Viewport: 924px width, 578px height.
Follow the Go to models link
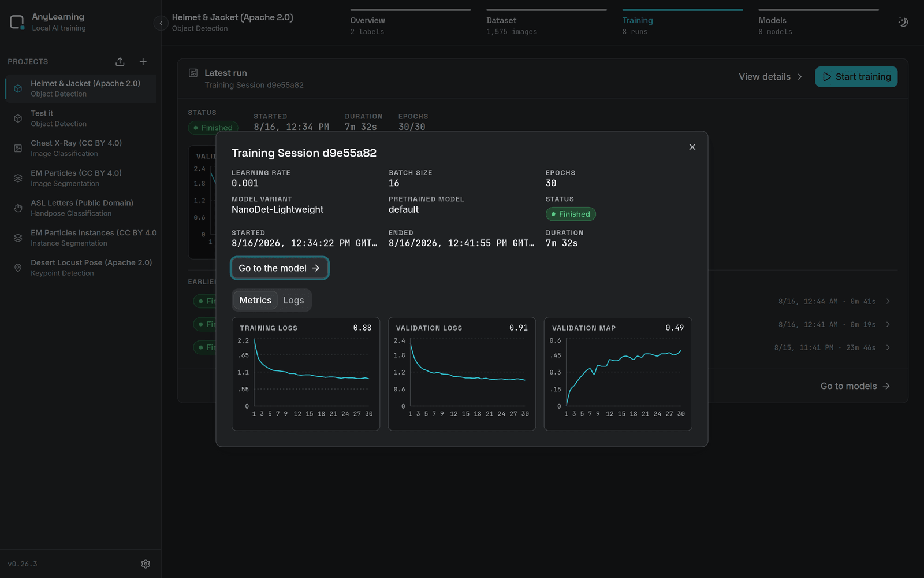click(x=855, y=386)
